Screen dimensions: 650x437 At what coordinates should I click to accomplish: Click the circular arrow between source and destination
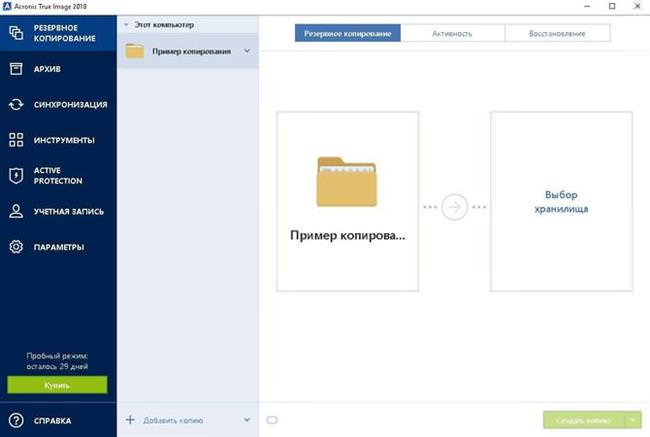(454, 207)
